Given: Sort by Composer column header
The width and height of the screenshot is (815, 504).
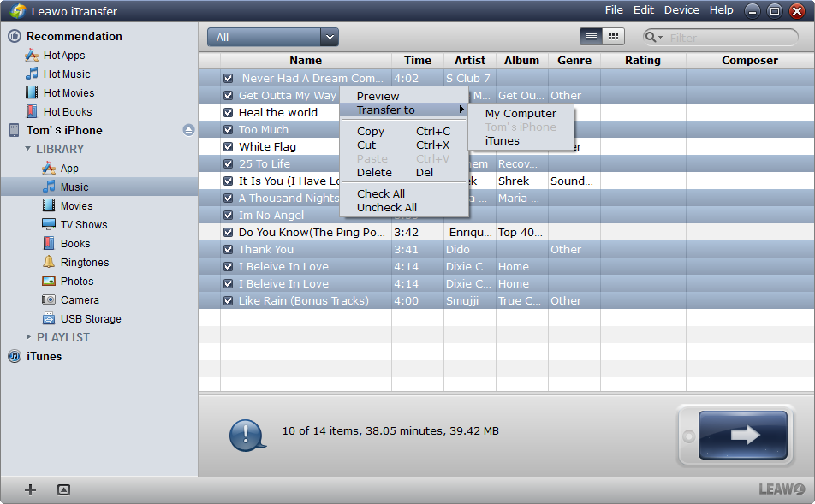Looking at the screenshot, I should [x=750, y=60].
